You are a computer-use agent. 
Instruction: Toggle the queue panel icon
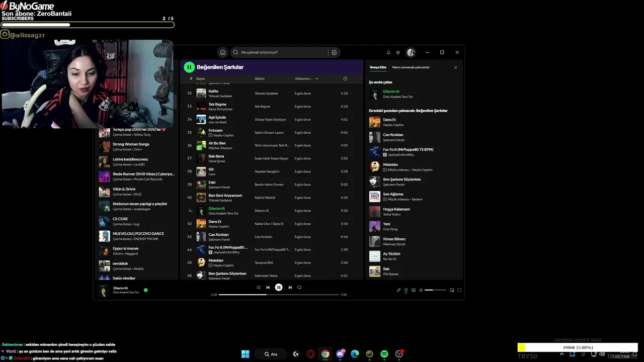[406, 290]
